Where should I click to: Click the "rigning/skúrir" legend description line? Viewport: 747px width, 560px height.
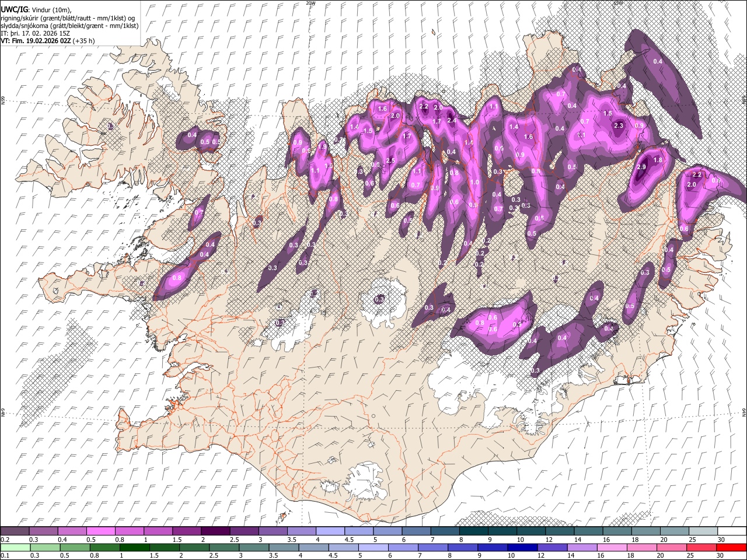69,17
